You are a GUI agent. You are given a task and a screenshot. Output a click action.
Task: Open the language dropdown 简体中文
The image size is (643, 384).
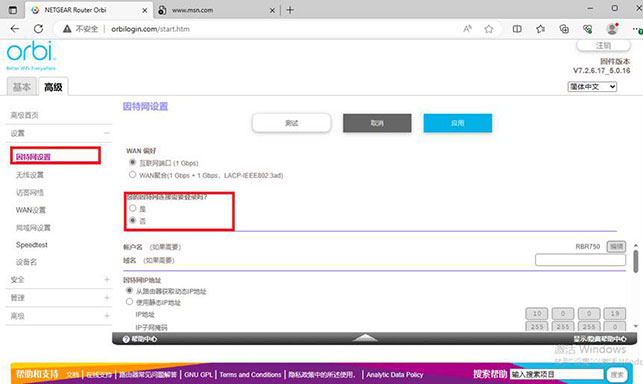[x=592, y=87]
